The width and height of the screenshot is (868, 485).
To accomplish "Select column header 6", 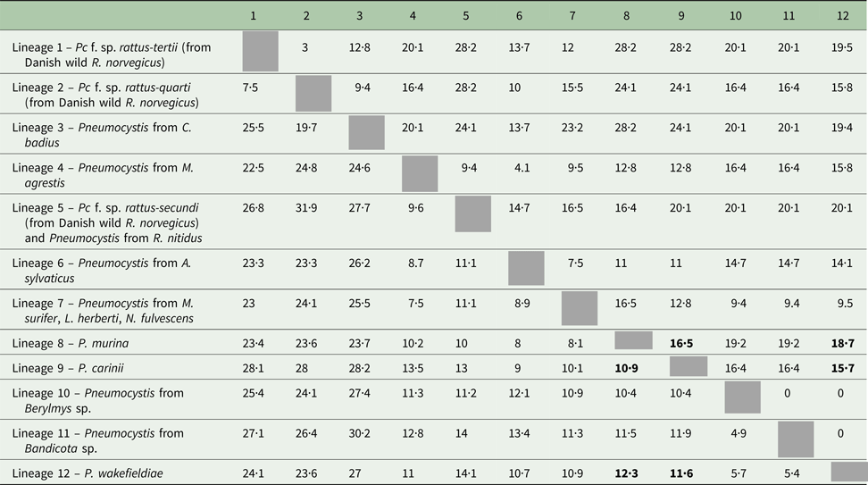I will [x=519, y=15].
